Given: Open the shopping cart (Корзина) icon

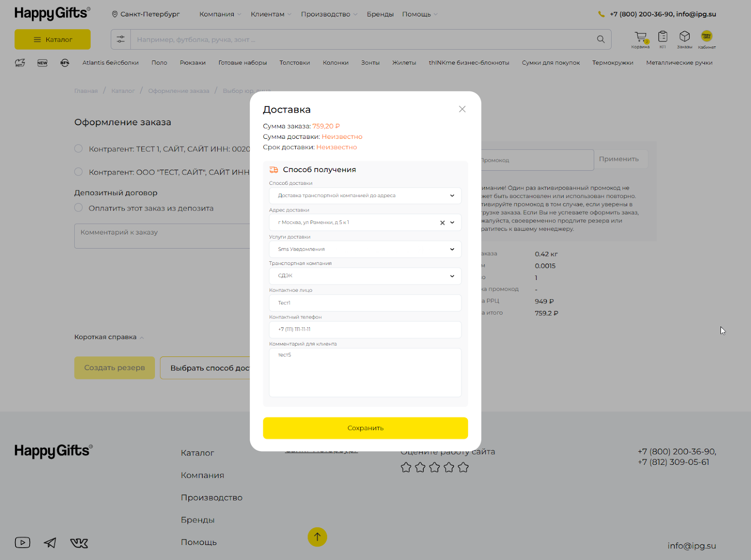Looking at the screenshot, I should tap(640, 37).
